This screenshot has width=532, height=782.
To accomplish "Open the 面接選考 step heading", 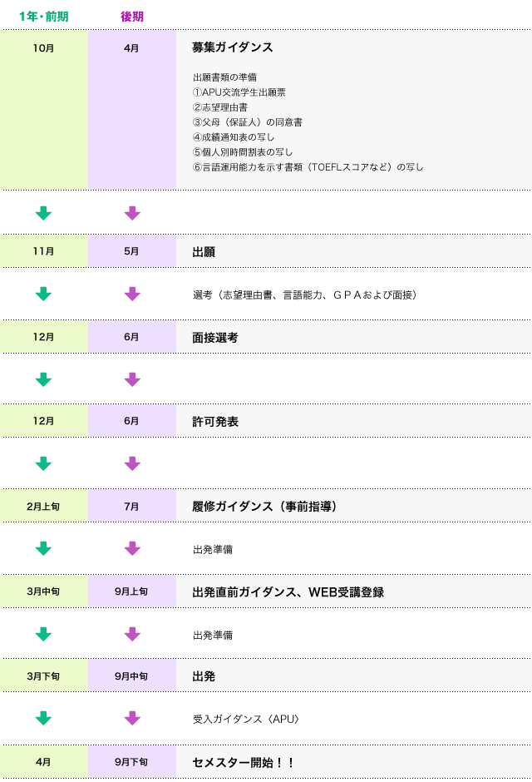I will click(x=214, y=338).
